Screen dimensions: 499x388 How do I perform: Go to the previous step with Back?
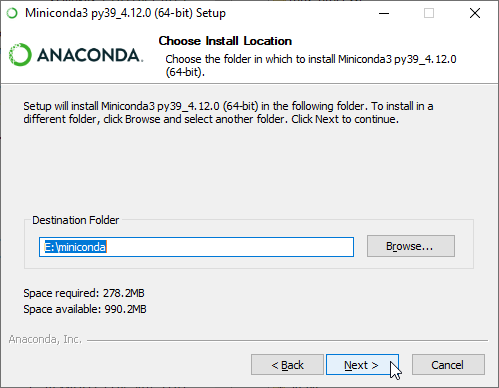[287, 365]
